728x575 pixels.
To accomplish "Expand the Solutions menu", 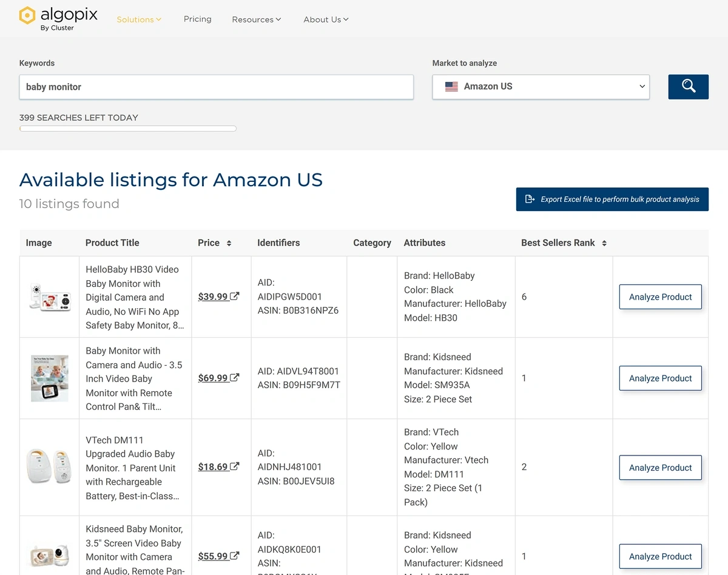I will [139, 19].
